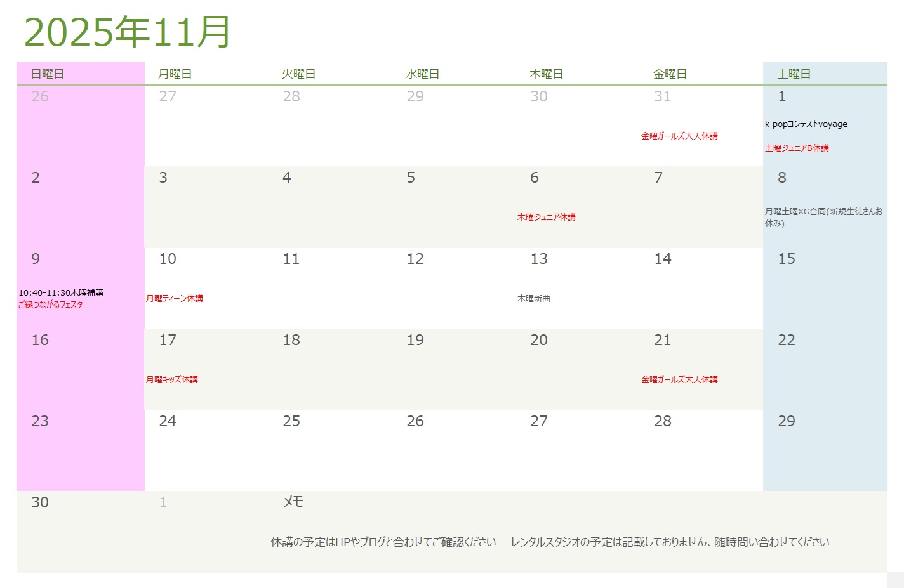Click the メモ section label
Screen dimensions: 904x588
click(293, 502)
